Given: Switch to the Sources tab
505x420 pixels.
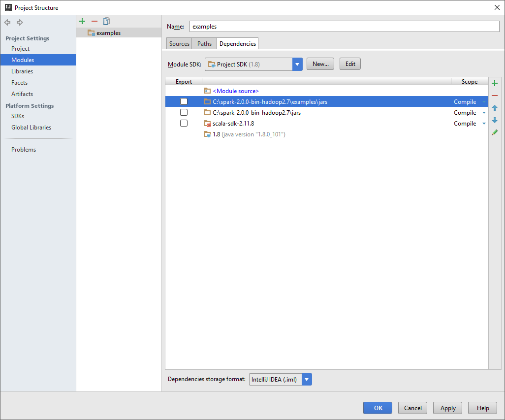Looking at the screenshot, I should 179,43.
